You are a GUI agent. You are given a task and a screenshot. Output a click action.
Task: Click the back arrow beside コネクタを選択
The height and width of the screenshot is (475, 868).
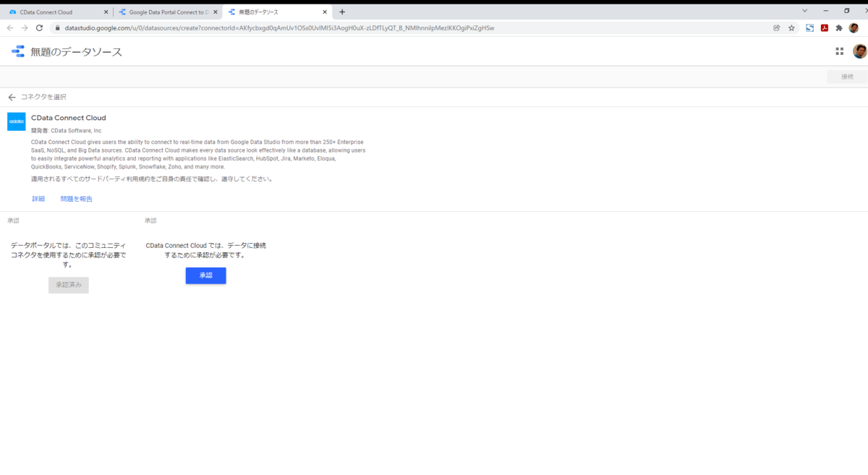point(12,97)
